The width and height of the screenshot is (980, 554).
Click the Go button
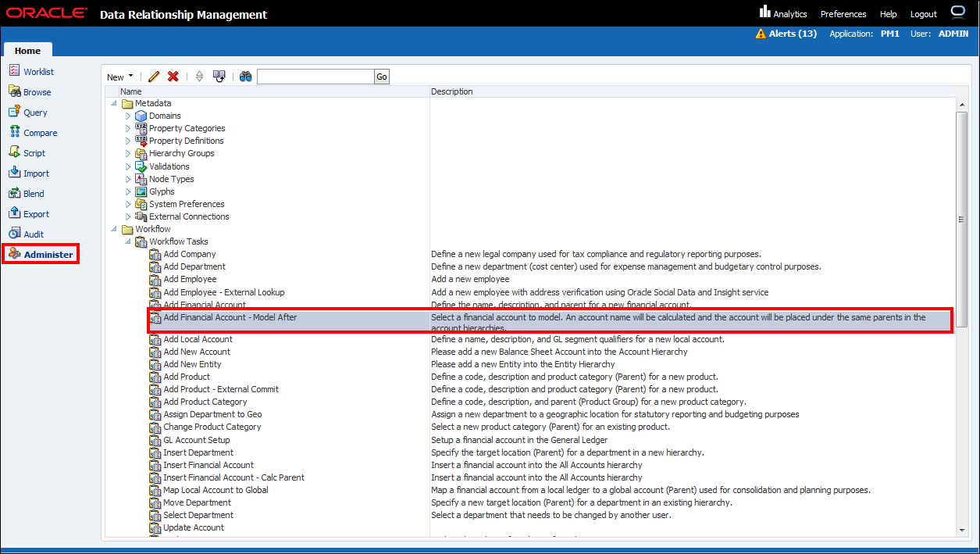[x=381, y=77]
